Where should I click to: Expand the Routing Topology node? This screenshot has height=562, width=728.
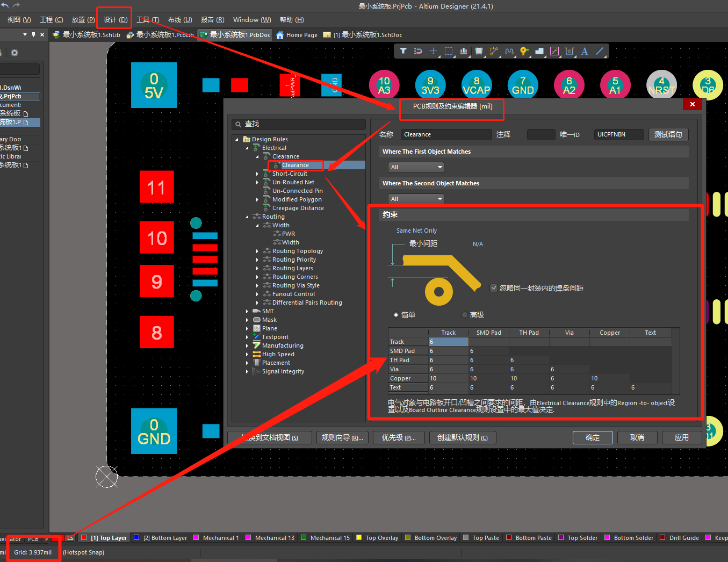coord(257,251)
